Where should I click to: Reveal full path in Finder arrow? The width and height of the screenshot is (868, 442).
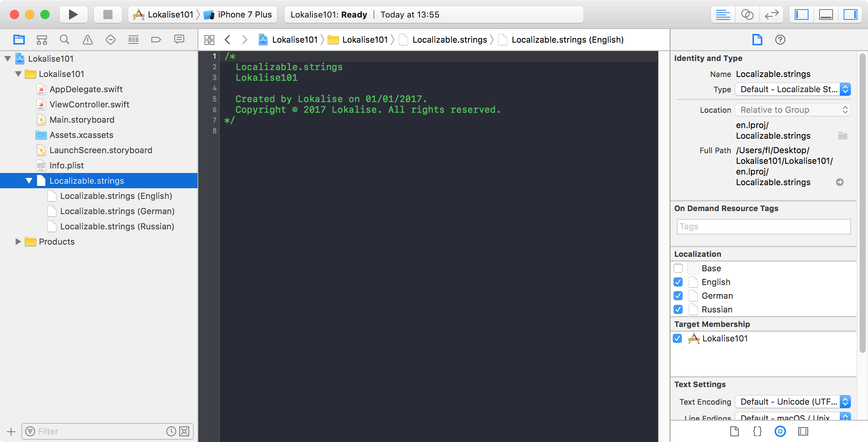point(840,182)
